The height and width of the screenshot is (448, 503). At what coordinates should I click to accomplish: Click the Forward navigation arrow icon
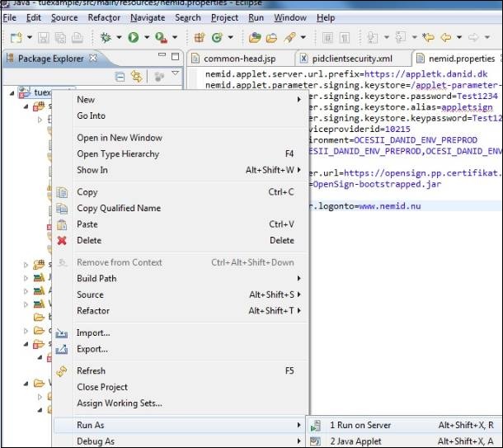(473, 38)
